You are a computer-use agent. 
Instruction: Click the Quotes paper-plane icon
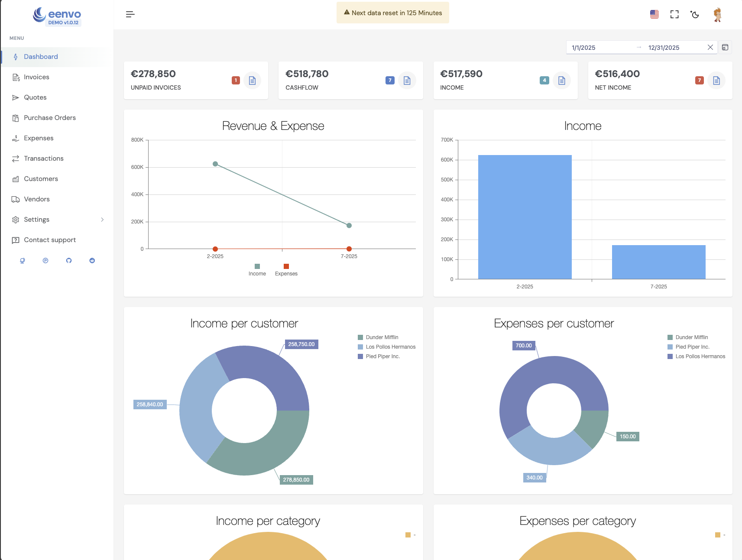pyautogui.click(x=16, y=97)
